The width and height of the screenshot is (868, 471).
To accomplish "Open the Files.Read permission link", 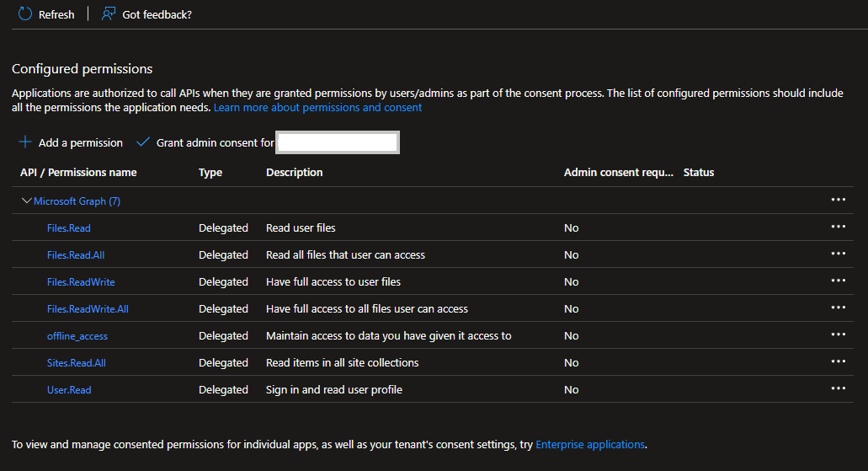I will click(x=69, y=228).
